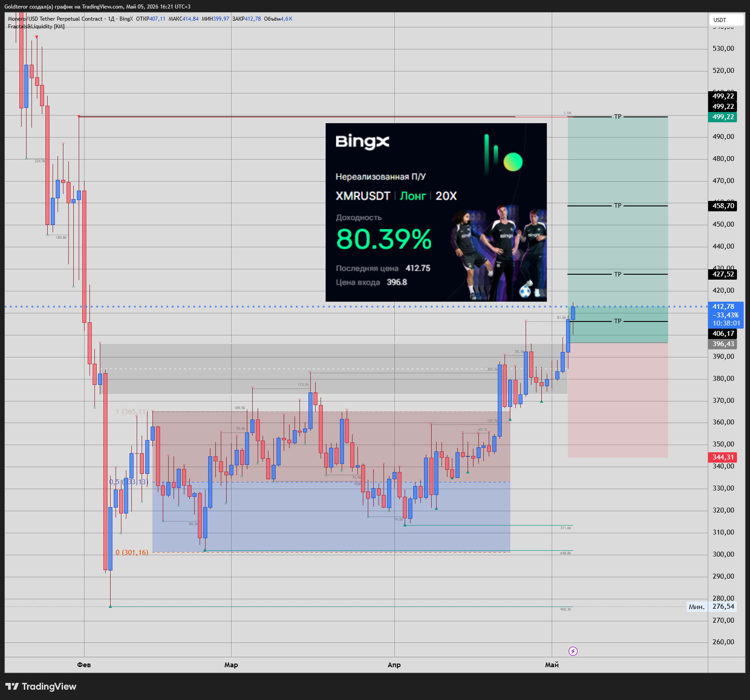Click the Лонг direction label in card
The width and height of the screenshot is (750, 700).
[413, 196]
